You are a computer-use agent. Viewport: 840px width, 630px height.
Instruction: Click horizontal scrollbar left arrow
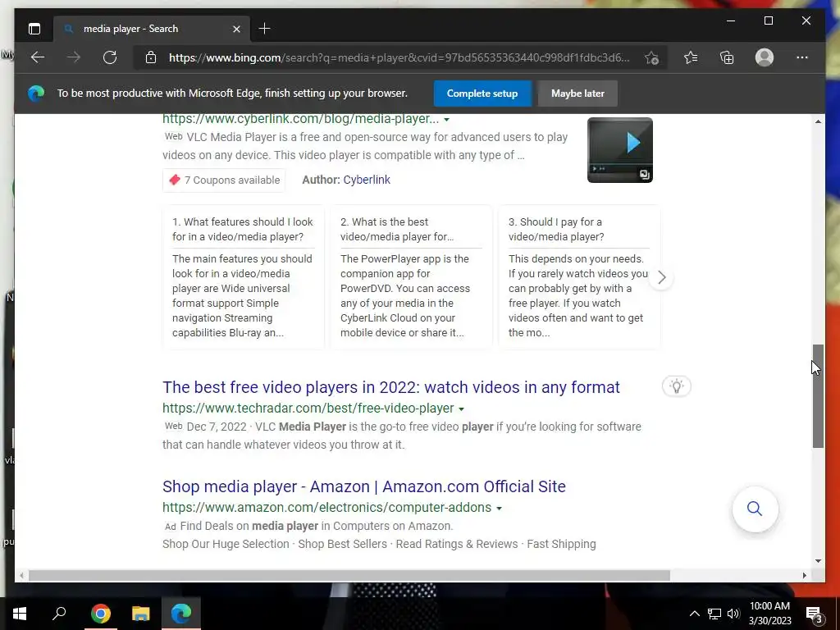pyautogui.click(x=21, y=575)
